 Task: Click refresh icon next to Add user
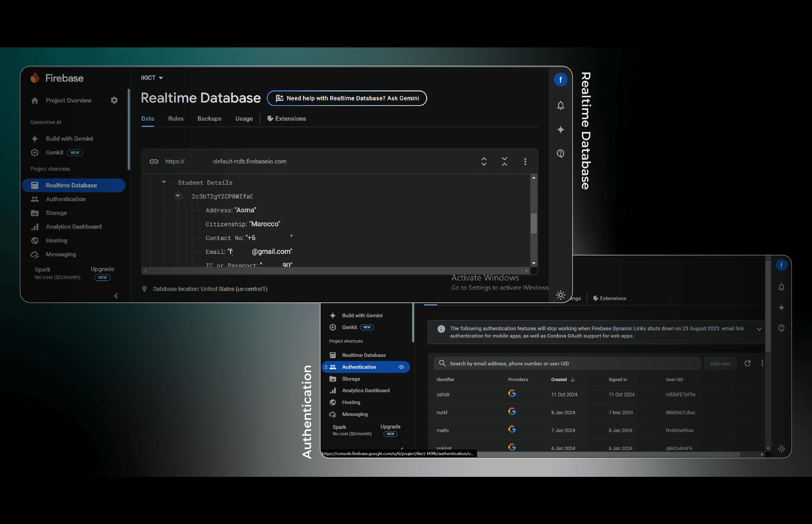pos(747,363)
